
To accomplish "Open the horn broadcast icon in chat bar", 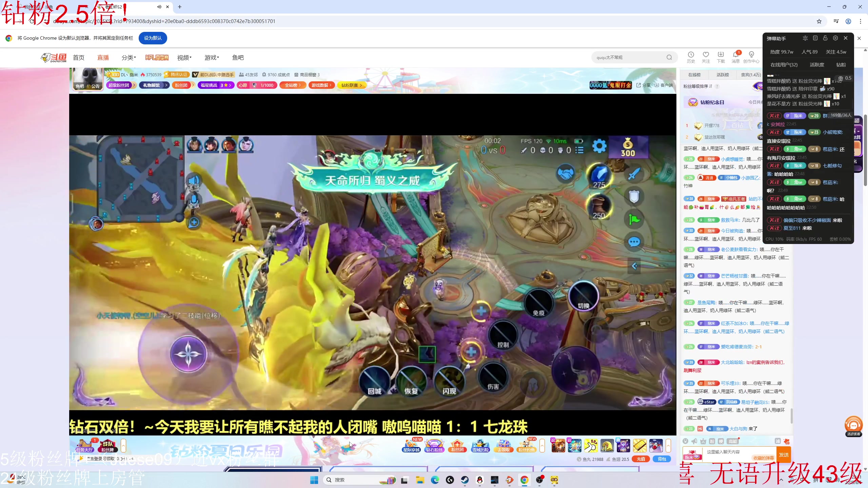I will [x=694, y=441].
